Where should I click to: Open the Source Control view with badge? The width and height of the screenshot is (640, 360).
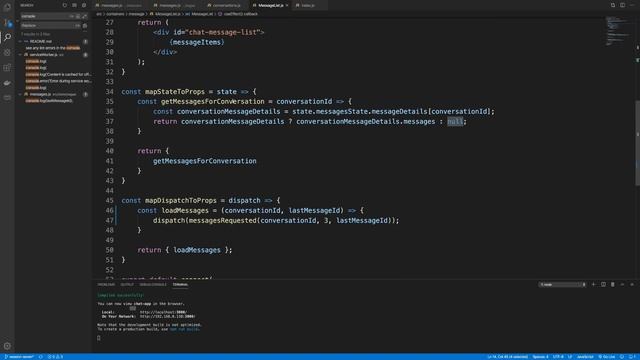7,22
